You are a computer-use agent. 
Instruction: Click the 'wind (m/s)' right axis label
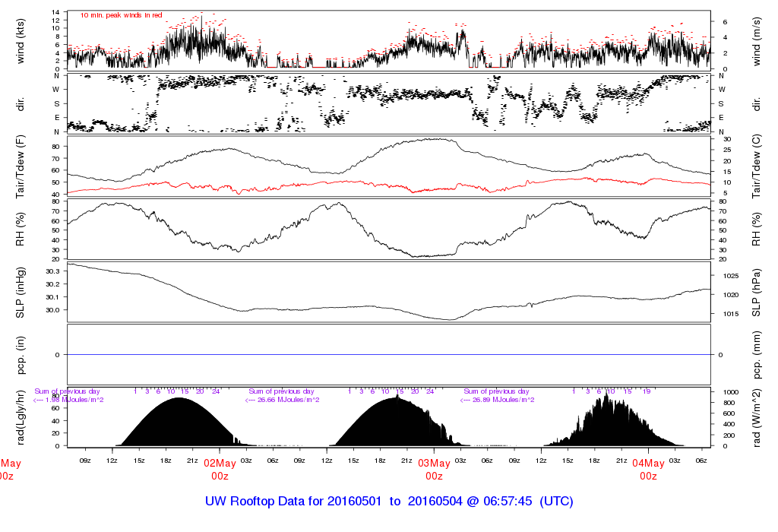tap(757, 42)
